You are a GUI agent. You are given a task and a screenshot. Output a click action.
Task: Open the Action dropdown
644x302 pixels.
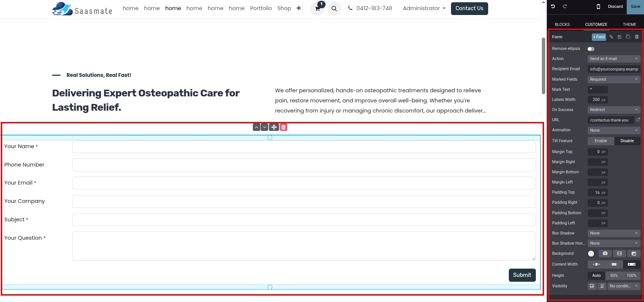614,59
